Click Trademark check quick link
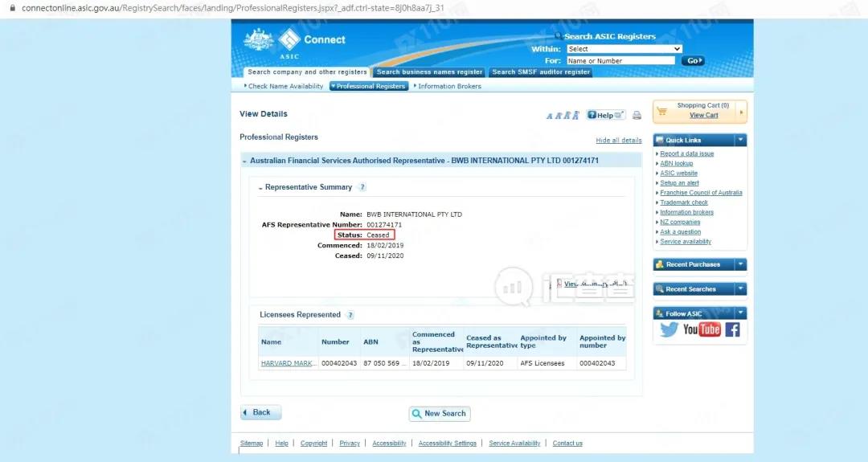The height and width of the screenshot is (462, 868). coord(684,202)
